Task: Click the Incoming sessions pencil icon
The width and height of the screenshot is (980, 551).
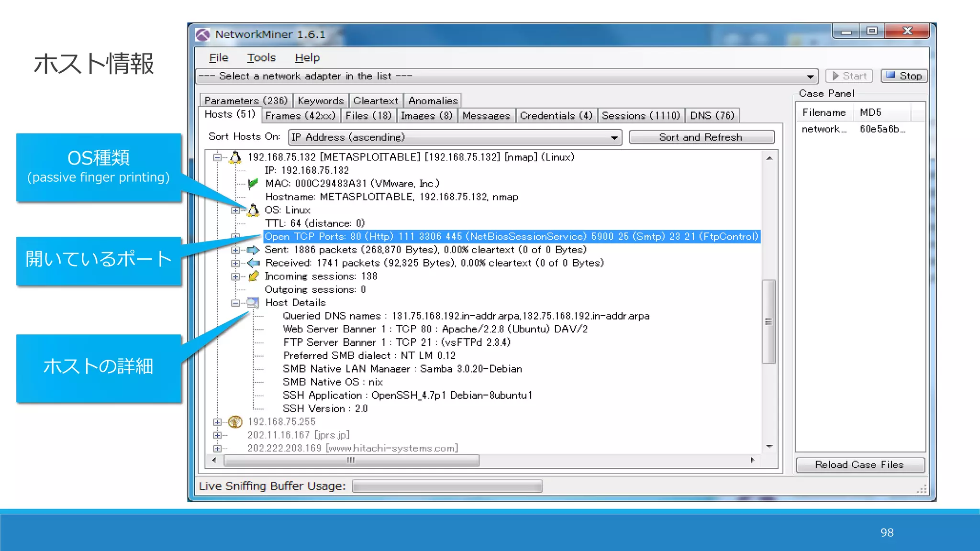Action: (x=254, y=276)
